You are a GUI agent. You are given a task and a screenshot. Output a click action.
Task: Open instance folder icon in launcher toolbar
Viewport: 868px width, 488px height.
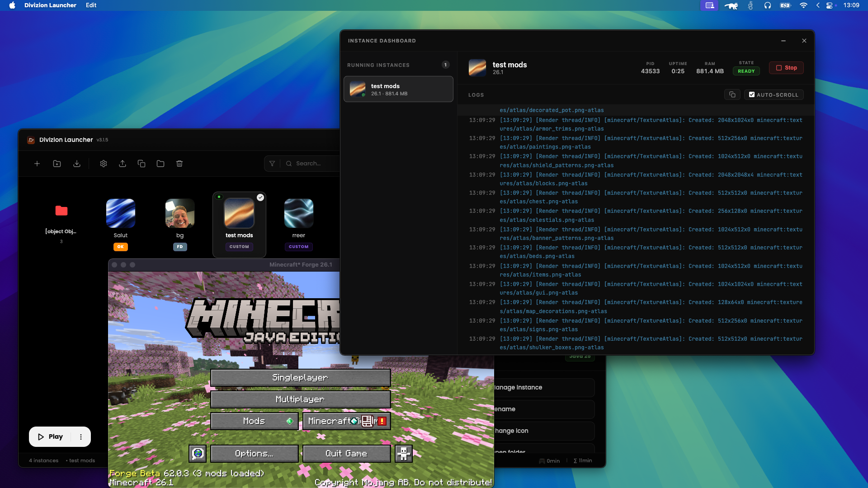point(160,164)
